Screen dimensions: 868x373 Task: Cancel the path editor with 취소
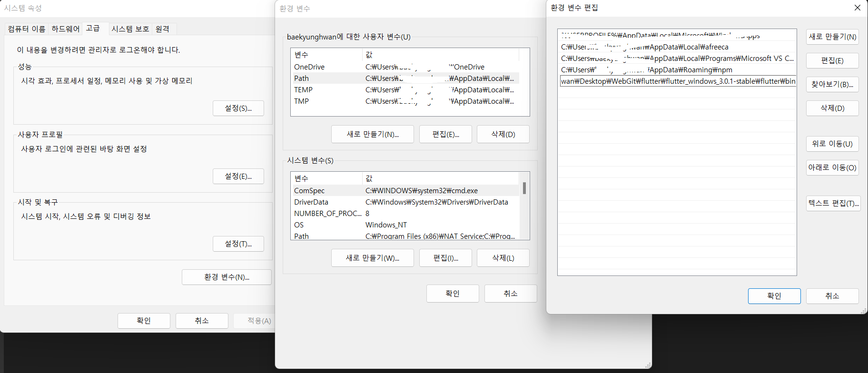click(832, 296)
